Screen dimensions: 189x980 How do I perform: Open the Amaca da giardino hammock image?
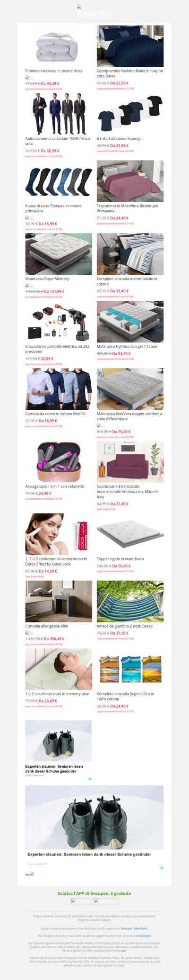[130, 602]
